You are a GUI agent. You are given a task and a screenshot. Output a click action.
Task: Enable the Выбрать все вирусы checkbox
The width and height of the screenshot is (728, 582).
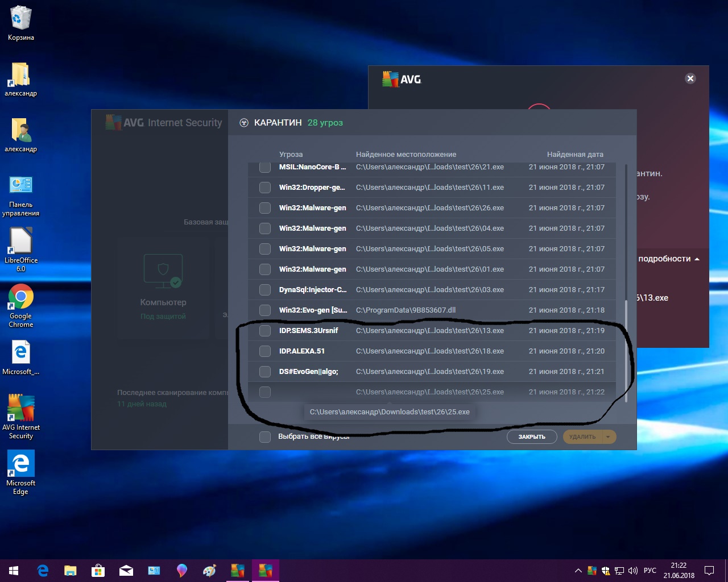point(265,437)
